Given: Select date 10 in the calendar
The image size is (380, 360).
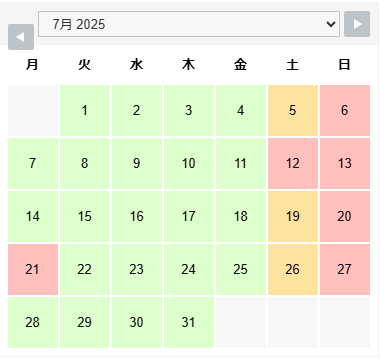Looking at the screenshot, I should (x=189, y=163).
